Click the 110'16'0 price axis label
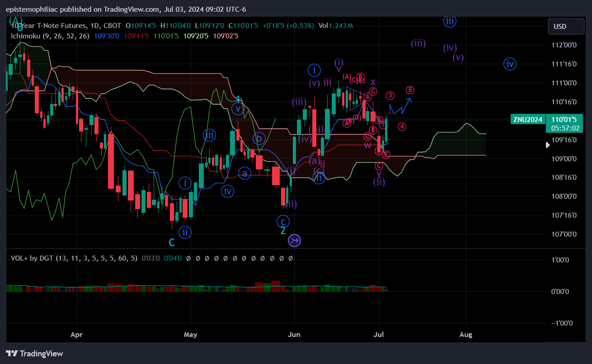The width and height of the screenshot is (592, 364). (564, 102)
